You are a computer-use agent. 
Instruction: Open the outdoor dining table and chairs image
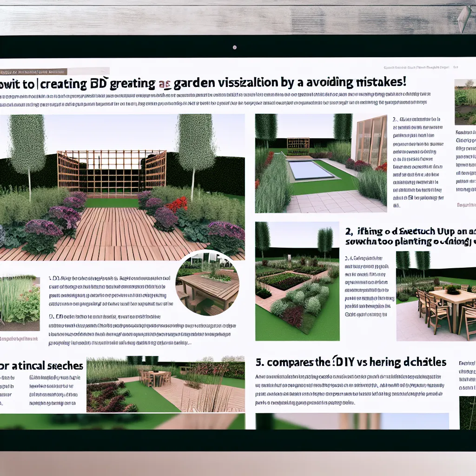pos(436,296)
